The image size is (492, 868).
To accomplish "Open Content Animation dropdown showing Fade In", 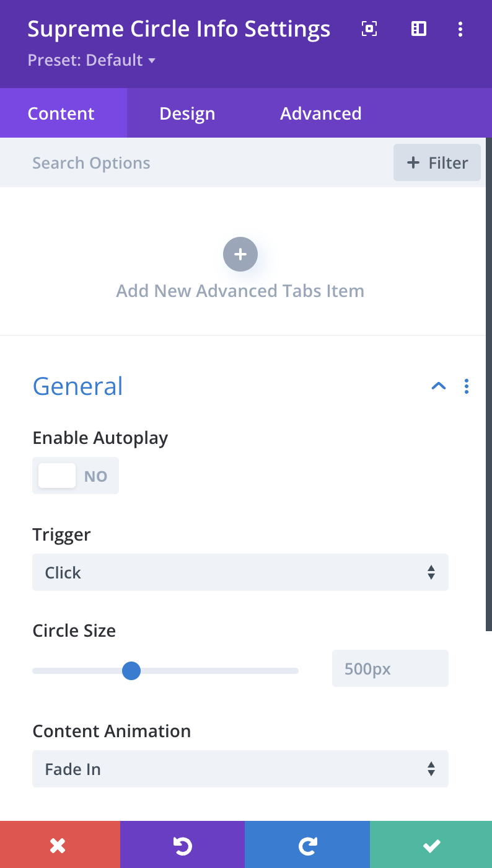I will click(x=240, y=769).
